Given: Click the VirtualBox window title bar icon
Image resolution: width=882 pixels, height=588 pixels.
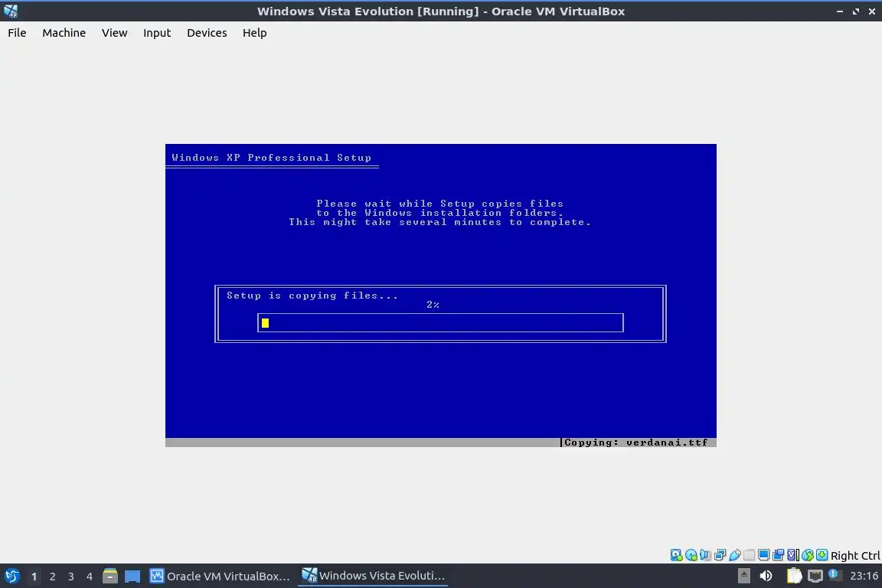Looking at the screenshot, I should (x=11, y=11).
